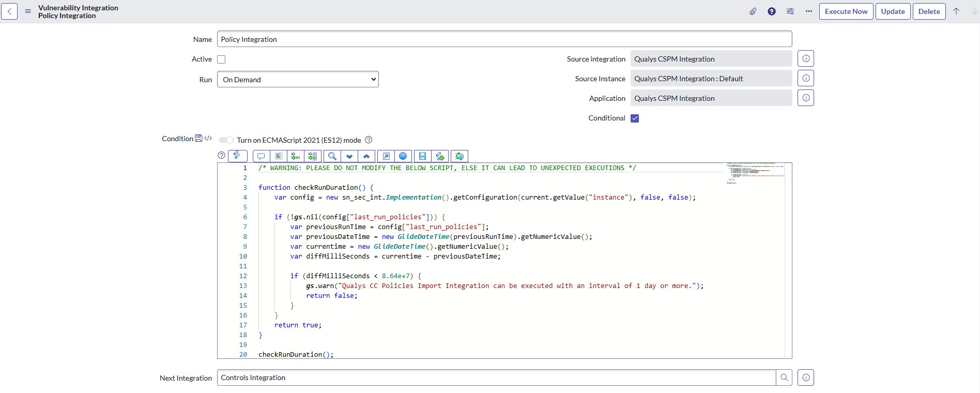The height and width of the screenshot is (393, 980).
Task: View Source Instance record info
Action: coord(806,78)
